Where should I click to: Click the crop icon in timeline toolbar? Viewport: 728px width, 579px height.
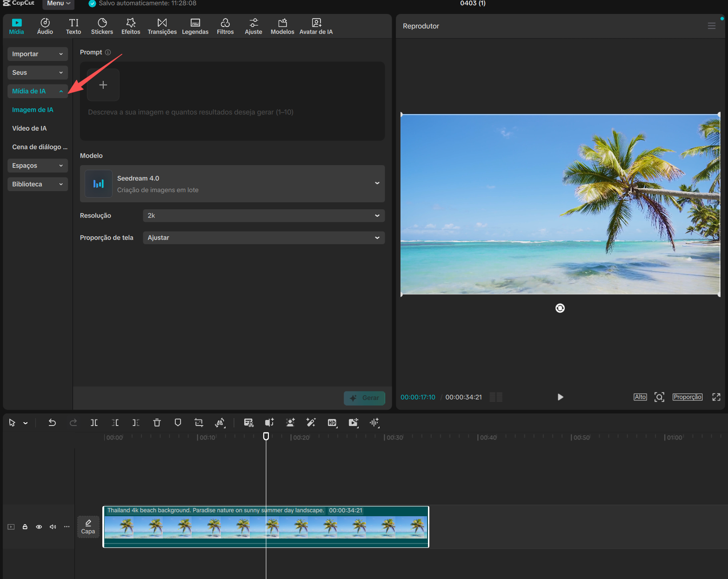(199, 423)
